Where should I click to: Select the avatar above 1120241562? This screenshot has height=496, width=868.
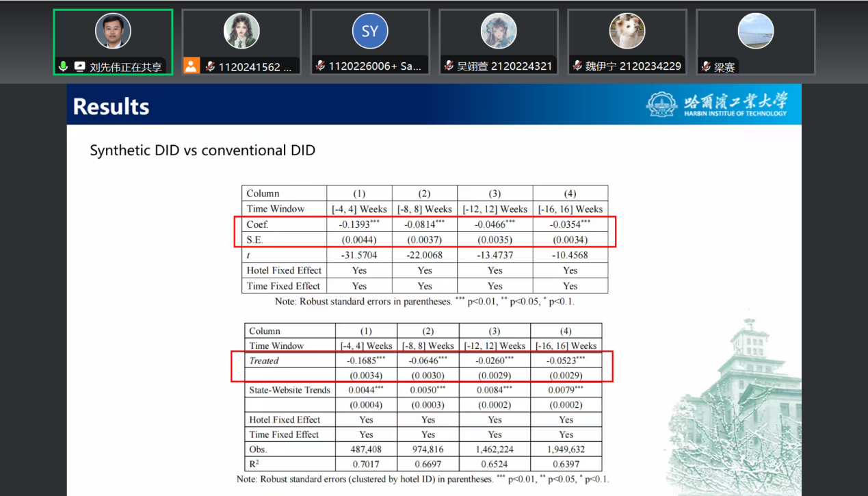click(x=241, y=31)
